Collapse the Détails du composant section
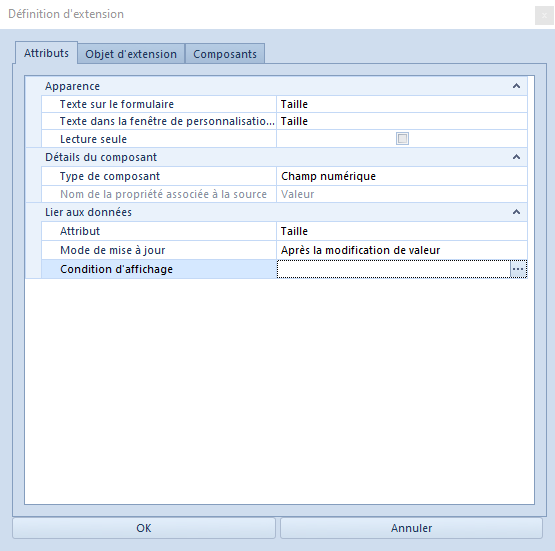The width and height of the screenshot is (555, 551). point(516,157)
